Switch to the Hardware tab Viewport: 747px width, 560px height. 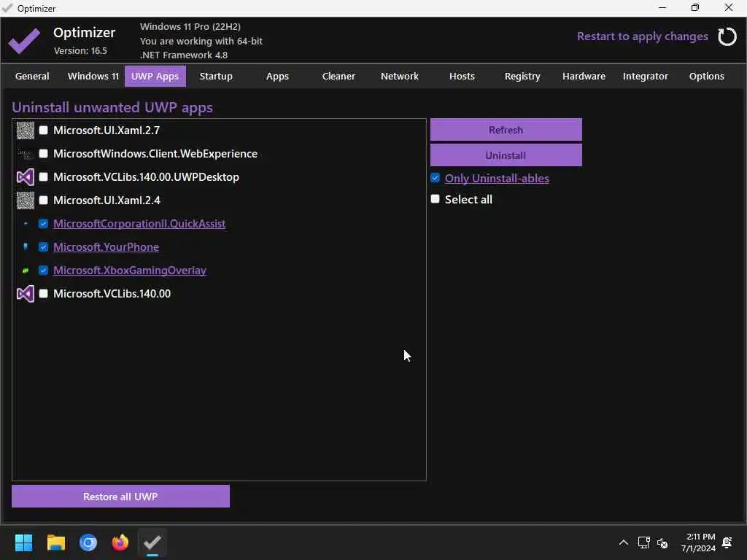click(x=584, y=76)
